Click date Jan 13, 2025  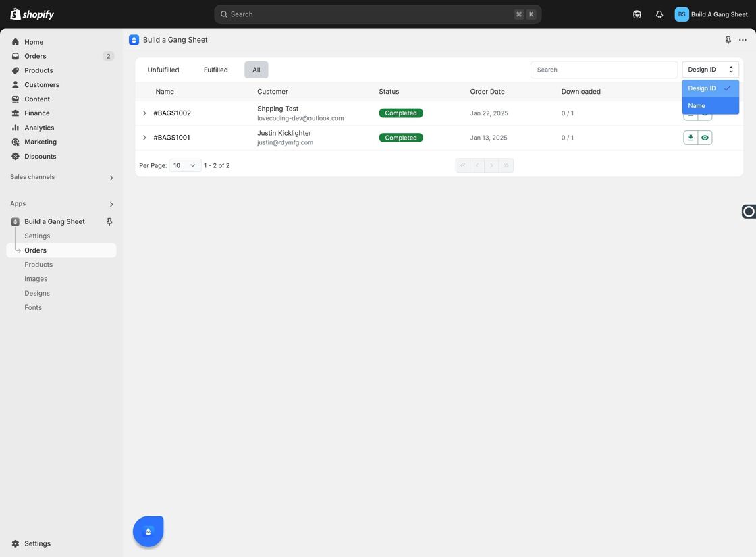point(489,138)
